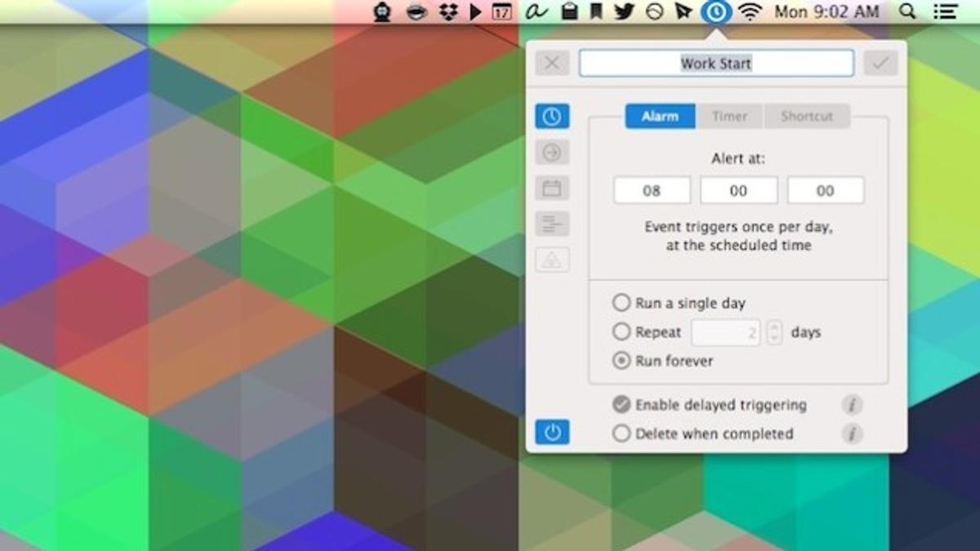This screenshot has width=980, height=551.
Task: Click the cursor arrow menu bar icon
Action: (x=683, y=11)
